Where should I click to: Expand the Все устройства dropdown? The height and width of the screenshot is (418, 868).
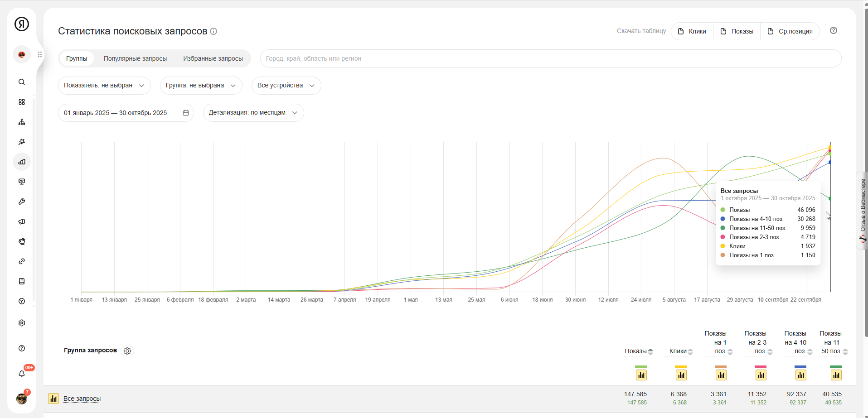[286, 86]
